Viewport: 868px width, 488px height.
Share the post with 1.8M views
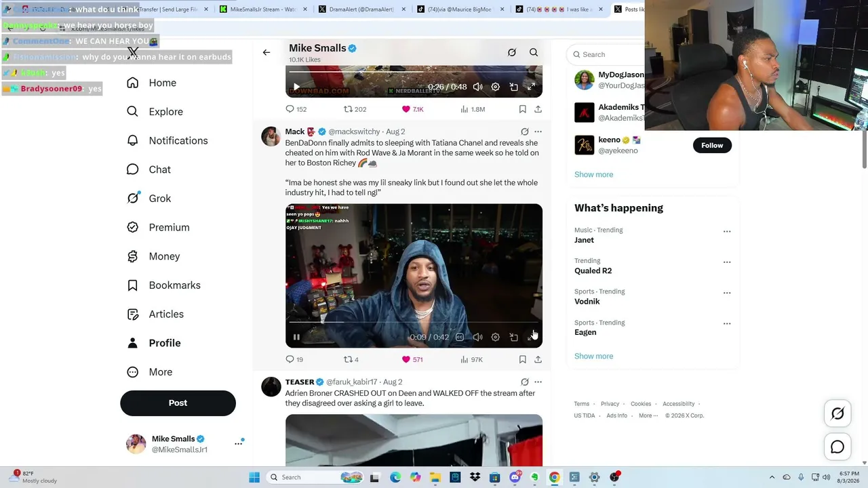(x=538, y=109)
